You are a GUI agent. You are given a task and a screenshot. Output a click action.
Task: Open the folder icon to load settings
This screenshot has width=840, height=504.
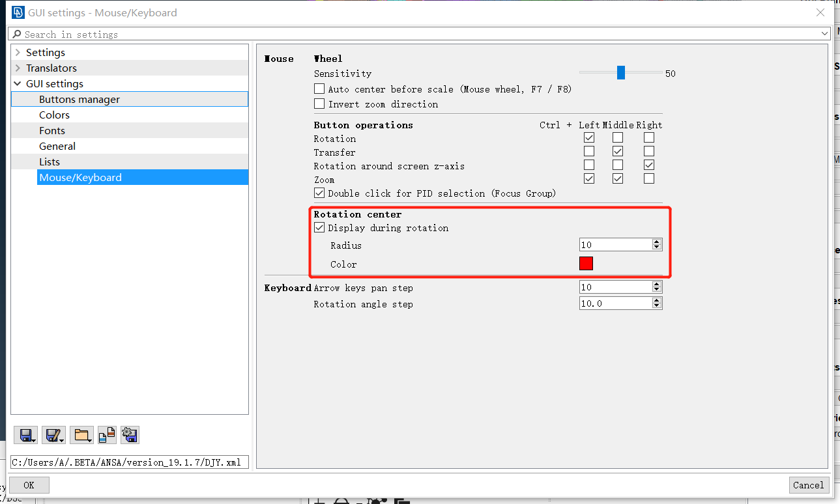[x=80, y=435]
